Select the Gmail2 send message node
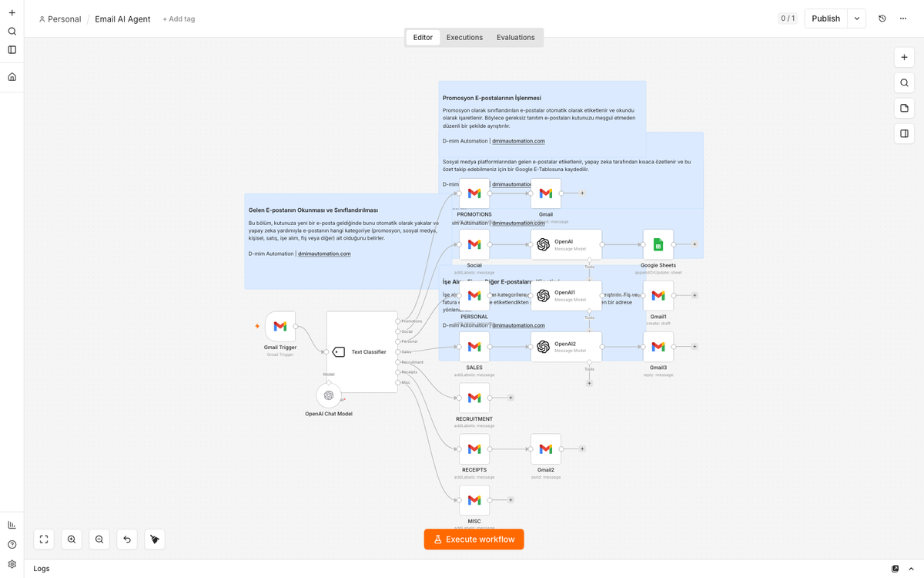The height and width of the screenshot is (578, 924). tap(546, 449)
